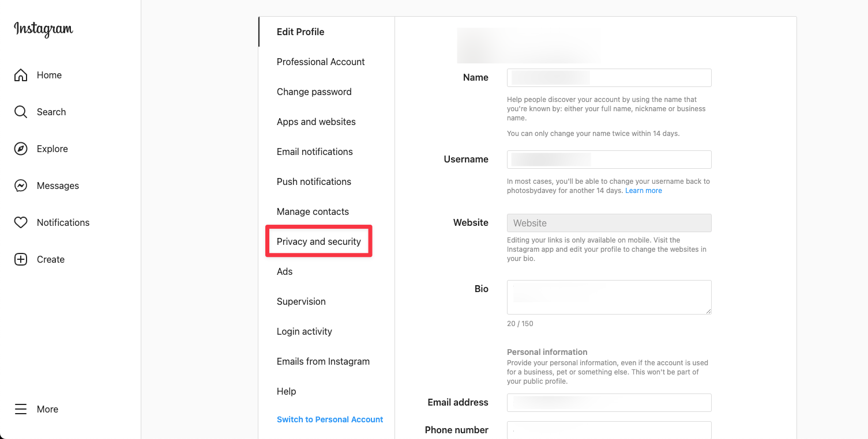Focus the Phone number field
This screenshot has width=868, height=439.
(x=609, y=430)
